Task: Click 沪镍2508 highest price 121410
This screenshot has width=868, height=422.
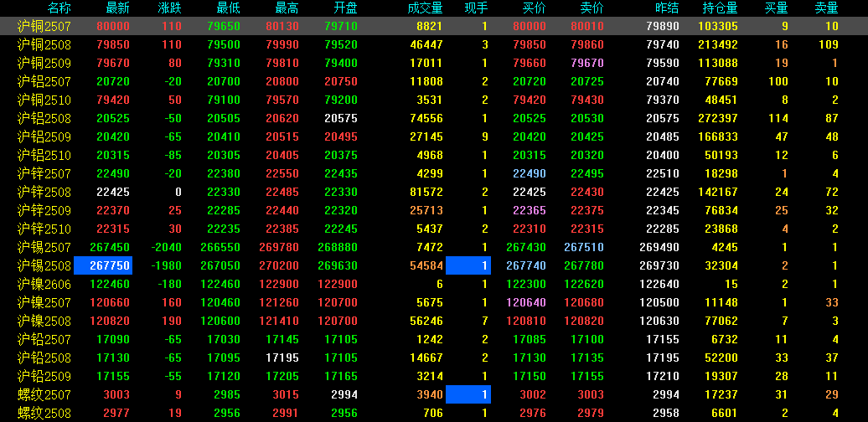Action: pos(279,322)
